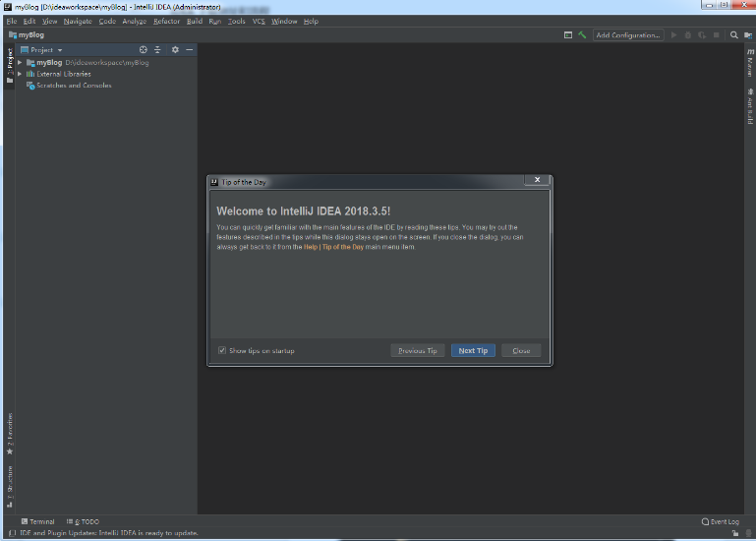Open the Code menu
The height and width of the screenshot is (541, 756).
(107, 22)
